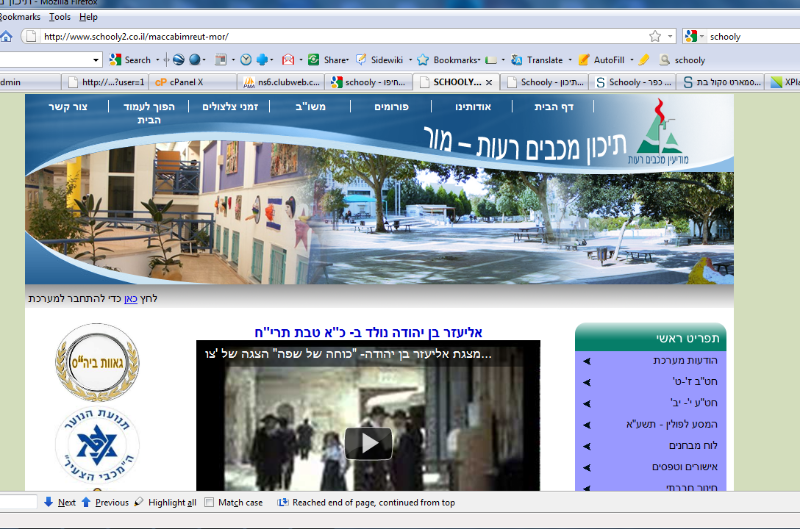
Task: Open the Tools menu
Action: [x=60, y=17]
